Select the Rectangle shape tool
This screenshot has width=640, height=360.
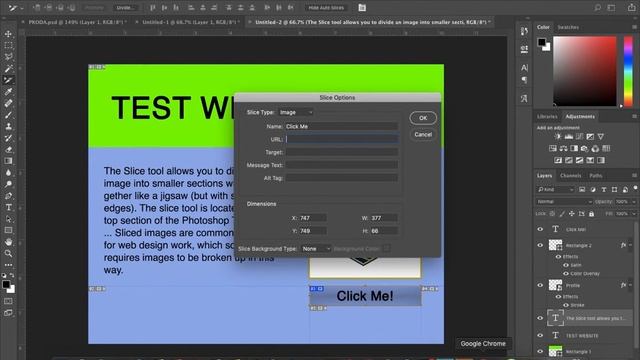pyautogui.click(x=8, y=230)
